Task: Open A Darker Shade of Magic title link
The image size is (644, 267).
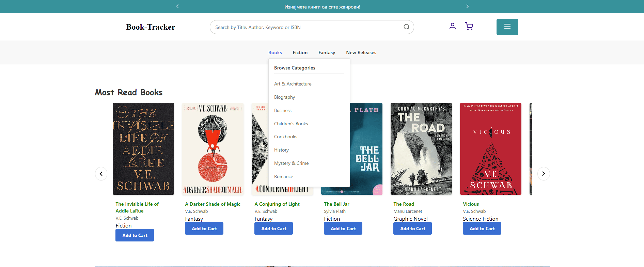Action: pos(213,204)
